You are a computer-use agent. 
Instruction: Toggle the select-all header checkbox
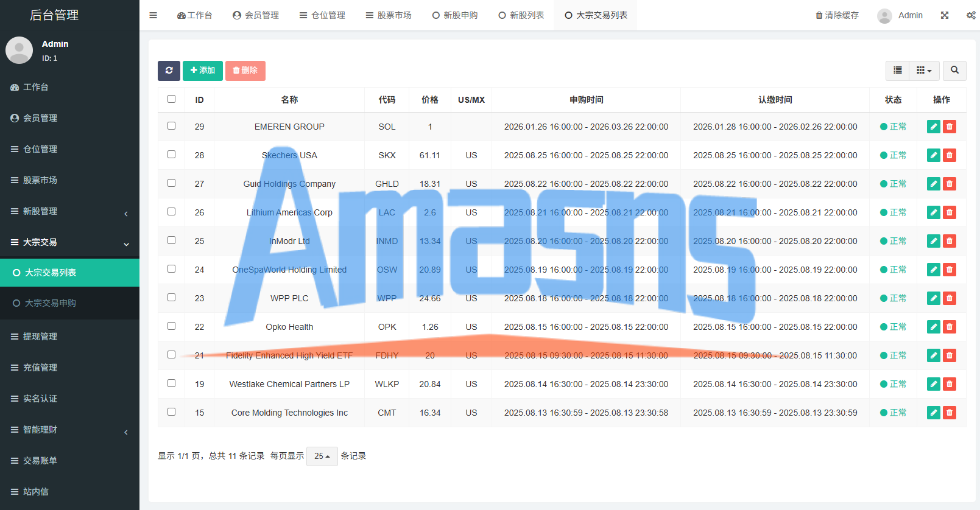coord(172,99)
